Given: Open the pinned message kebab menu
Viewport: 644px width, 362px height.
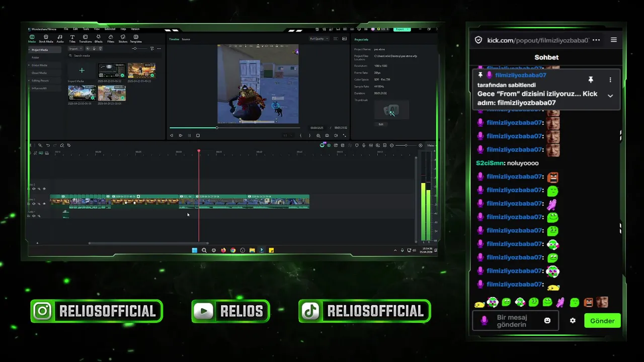Looking at the screenshot, I should tap(610, 79).
